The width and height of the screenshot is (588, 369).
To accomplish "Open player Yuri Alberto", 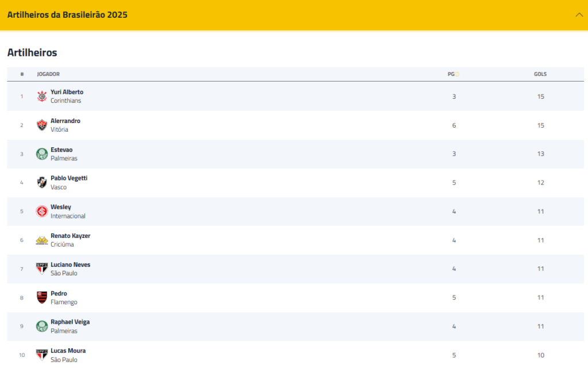I will click(67, 92).
